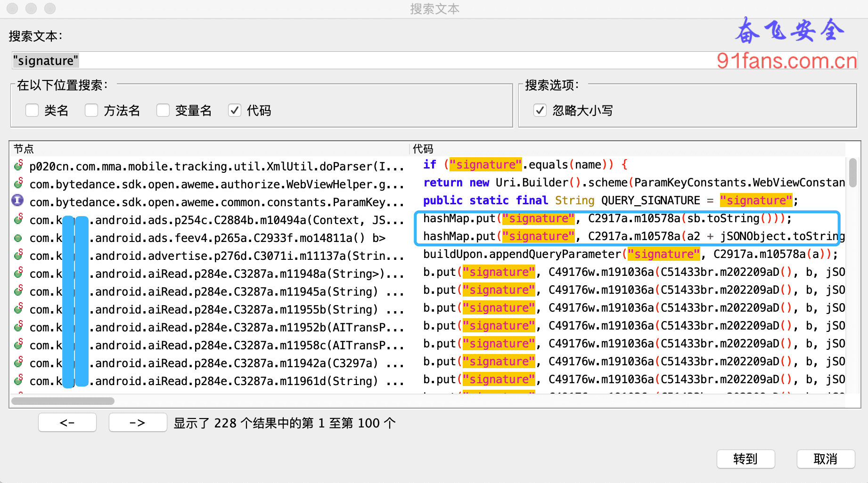Click the method icon beside the C2884b.m10494a row

click(x=18, y=219)
